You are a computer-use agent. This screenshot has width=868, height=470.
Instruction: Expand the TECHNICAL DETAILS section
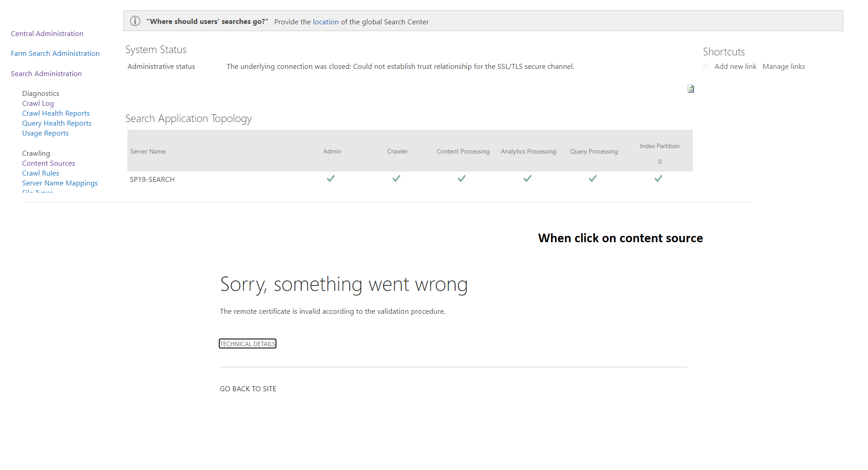pos(247,343)
